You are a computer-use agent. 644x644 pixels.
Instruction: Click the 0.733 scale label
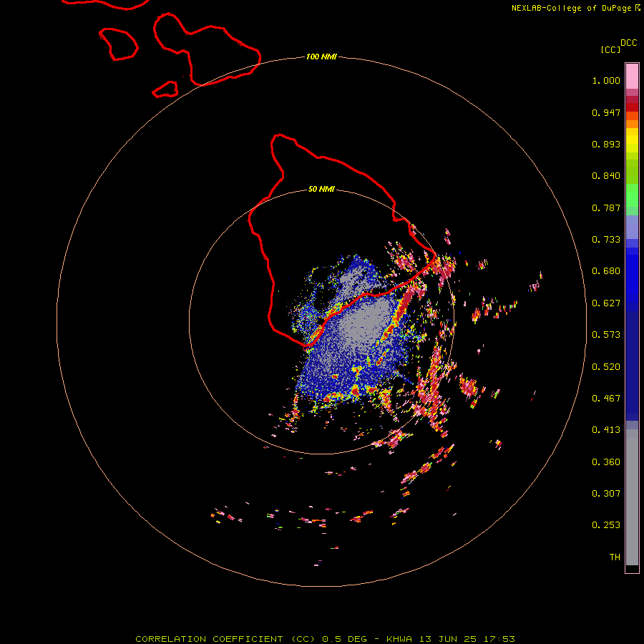[606, 240]
